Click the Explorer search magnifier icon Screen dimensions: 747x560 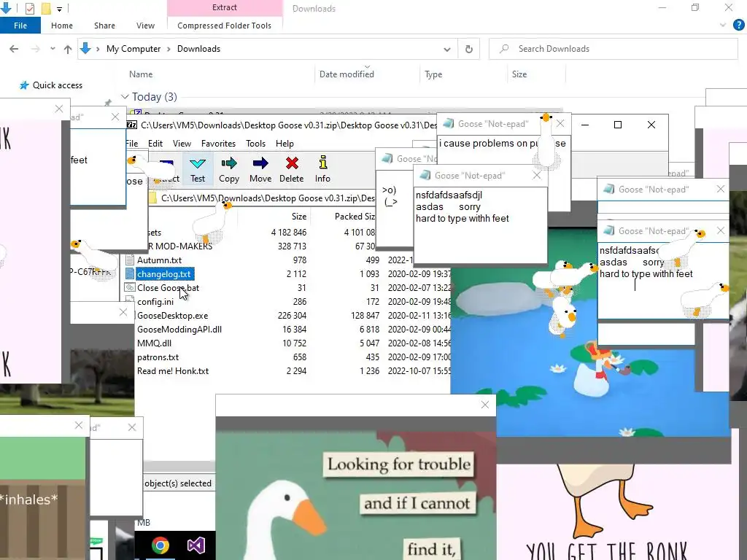pos(504,49)
